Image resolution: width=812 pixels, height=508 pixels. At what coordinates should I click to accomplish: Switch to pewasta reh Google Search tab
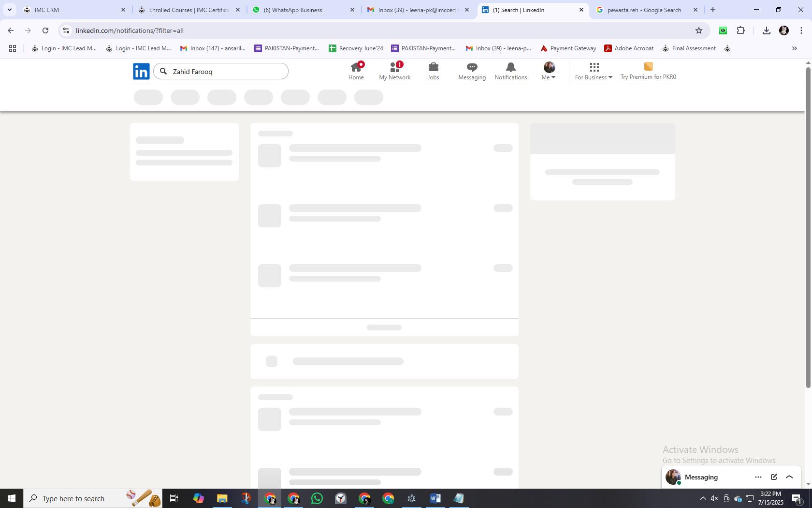pos(647,10)
